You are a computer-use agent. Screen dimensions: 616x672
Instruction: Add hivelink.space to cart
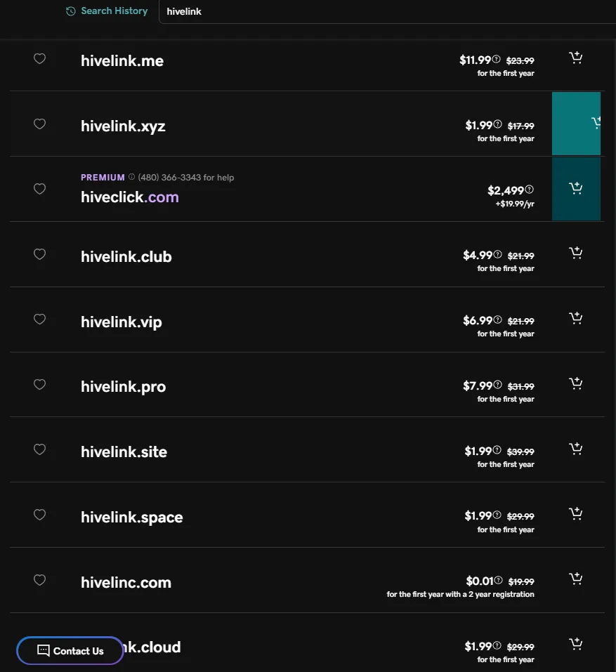pyautogui.click(x=575, y=514)
